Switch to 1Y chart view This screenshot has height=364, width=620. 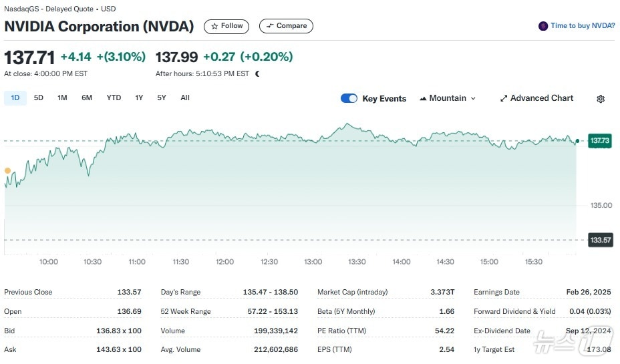coord(139,98)
